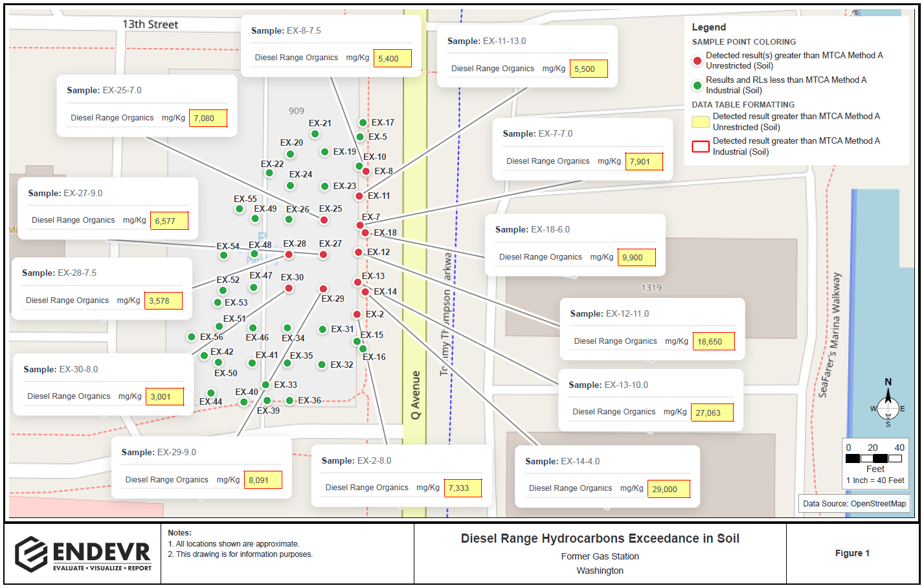Click the red EX-8 sample point

[x=366, y=171]
